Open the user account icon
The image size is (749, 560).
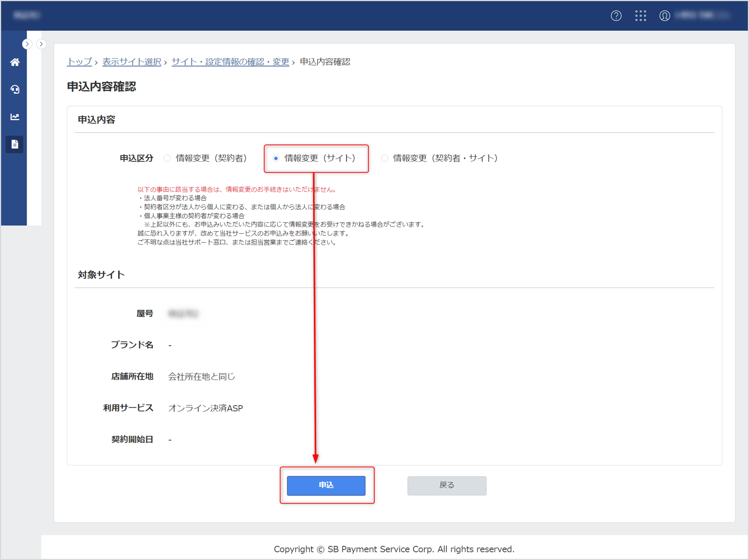pyautogui.click(x=664, y=16)
